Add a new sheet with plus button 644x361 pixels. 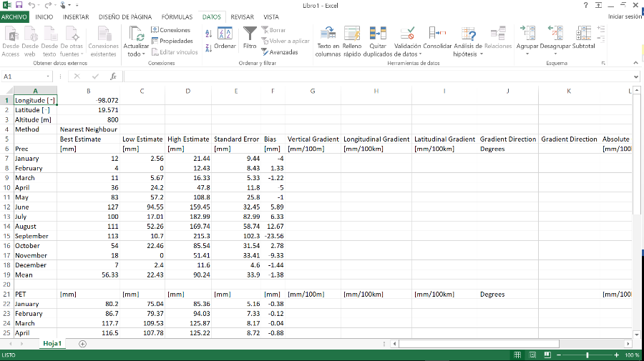click(82, 344)
